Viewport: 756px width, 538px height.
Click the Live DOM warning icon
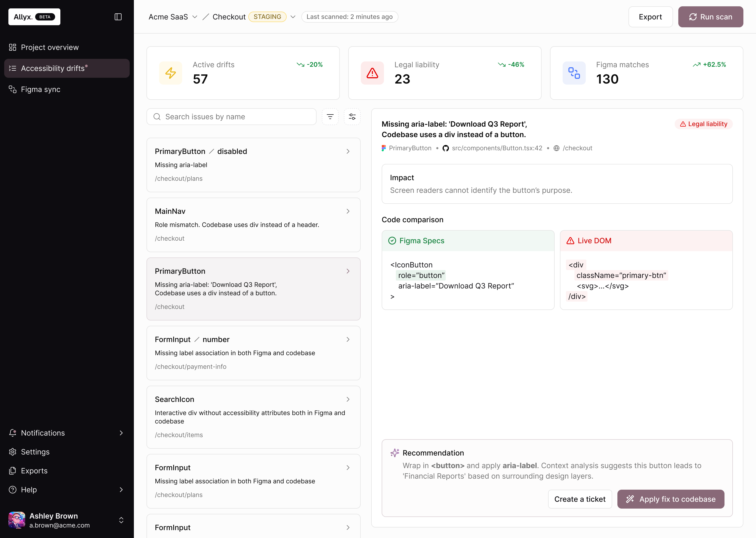570,241
